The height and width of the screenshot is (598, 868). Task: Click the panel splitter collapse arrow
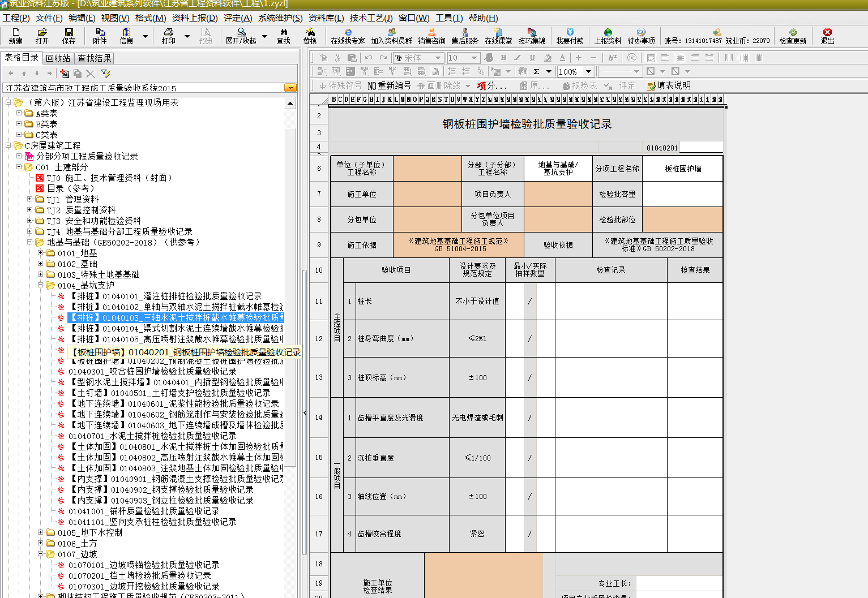[305, 412]
